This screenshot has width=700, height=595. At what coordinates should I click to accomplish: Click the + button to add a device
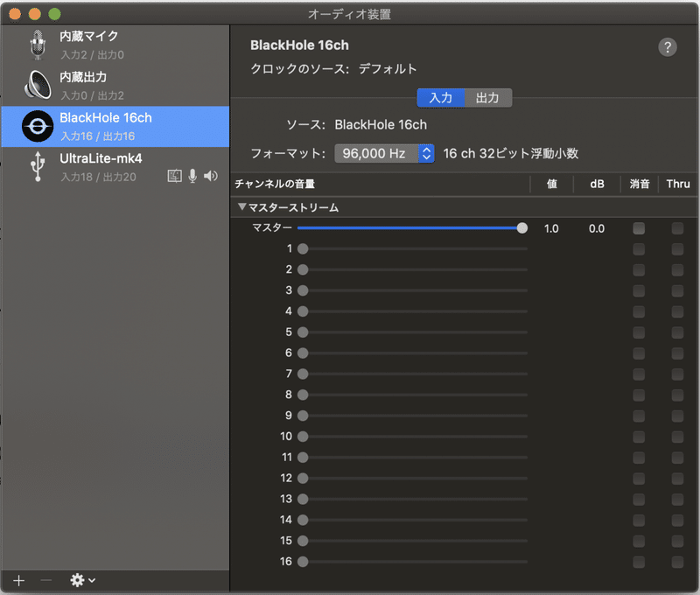18,579
